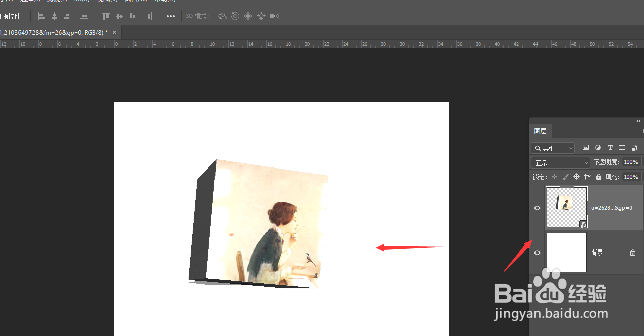Filter layers by smart object icon

(634, 148)
